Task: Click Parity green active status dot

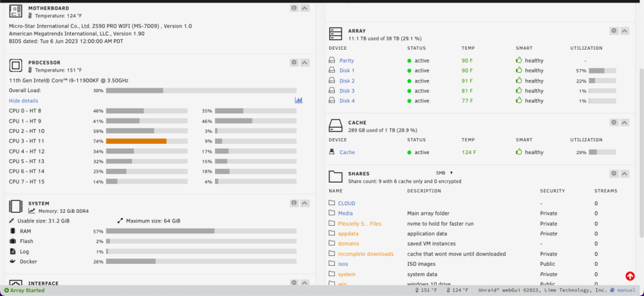Action: pos(409,61)
